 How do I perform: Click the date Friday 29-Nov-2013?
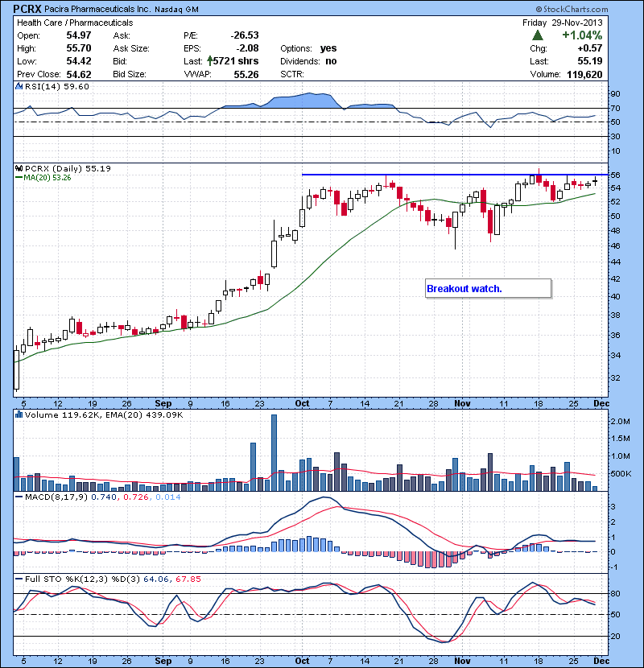point(563,23)
